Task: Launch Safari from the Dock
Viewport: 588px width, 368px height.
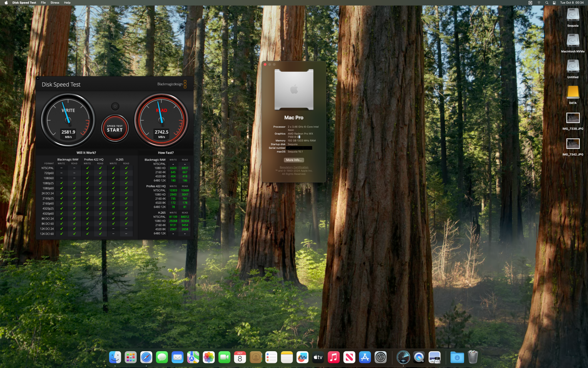Action: coord(146,357)
